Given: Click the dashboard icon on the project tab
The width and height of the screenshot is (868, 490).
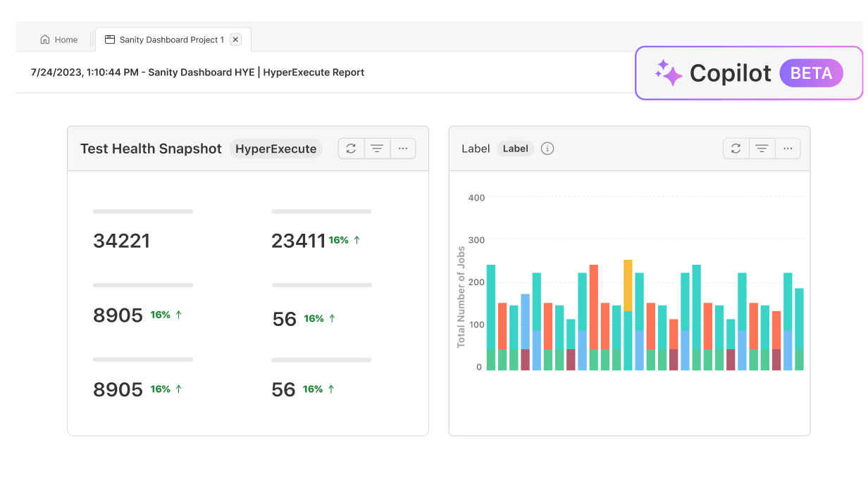Looking at the screenshot, I should 110,40.
